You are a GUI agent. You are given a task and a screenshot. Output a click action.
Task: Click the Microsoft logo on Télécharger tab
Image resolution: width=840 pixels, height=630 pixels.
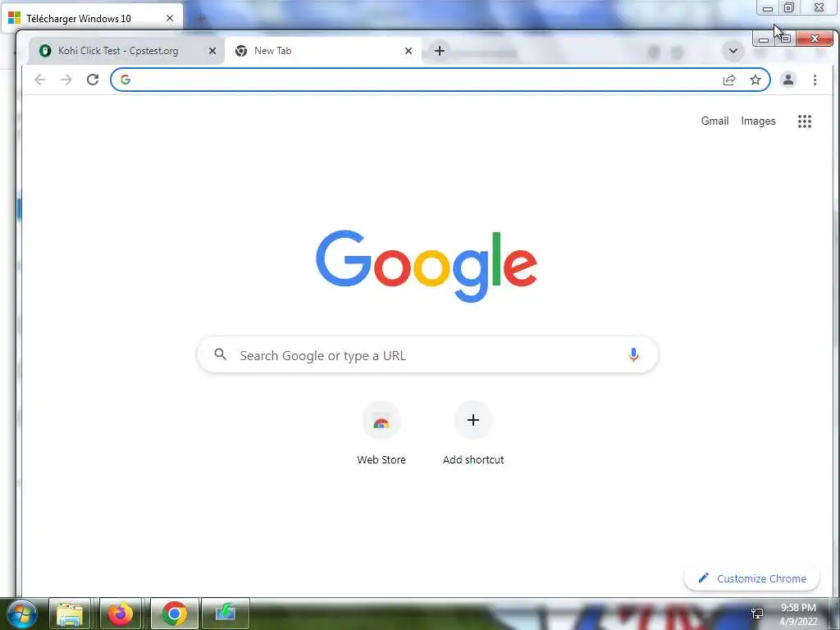pos(15,18)
